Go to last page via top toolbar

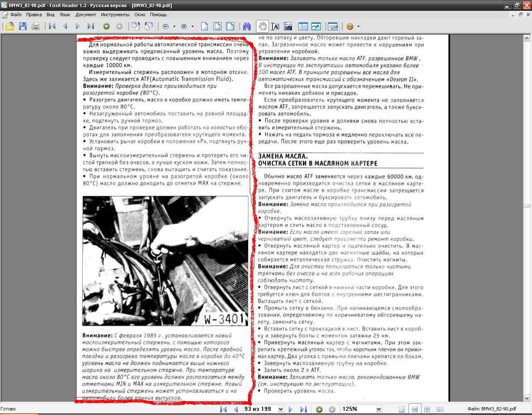coord(91,27)
